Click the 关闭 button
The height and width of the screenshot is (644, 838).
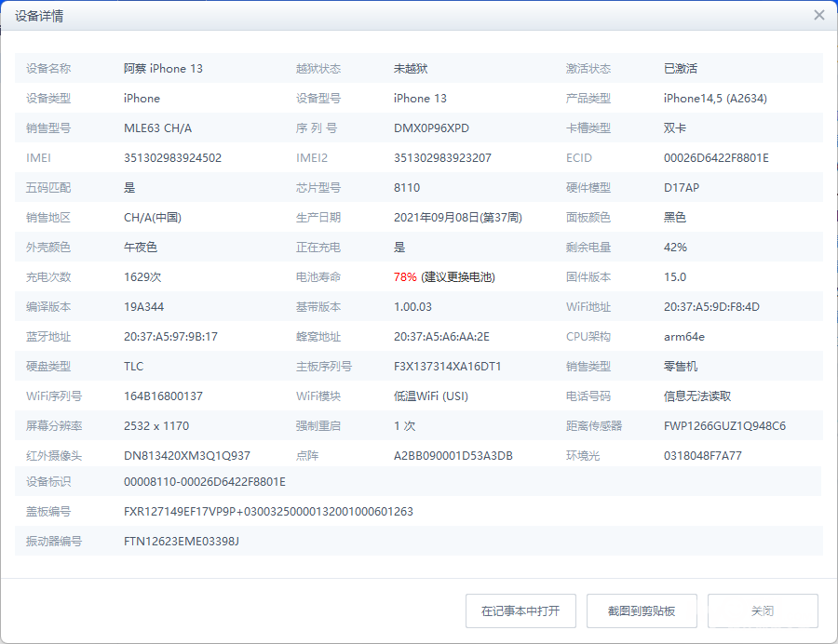point(762,611)
